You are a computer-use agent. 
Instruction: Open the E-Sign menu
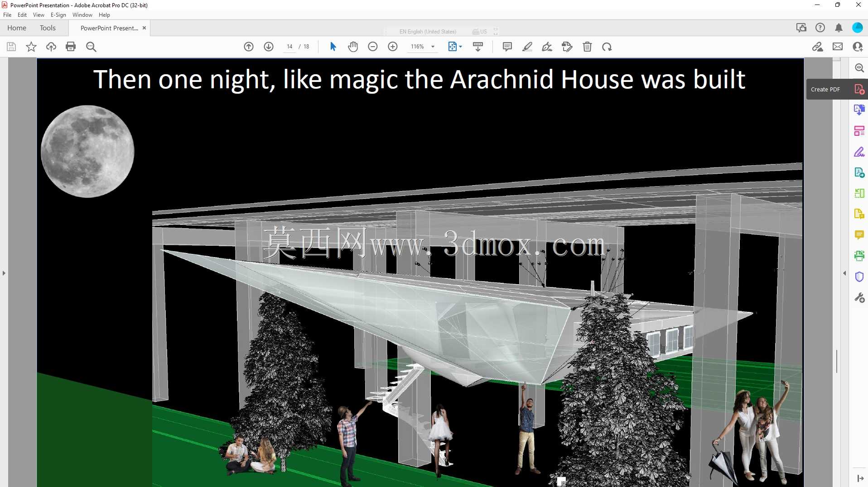click(x=58, y=15)
